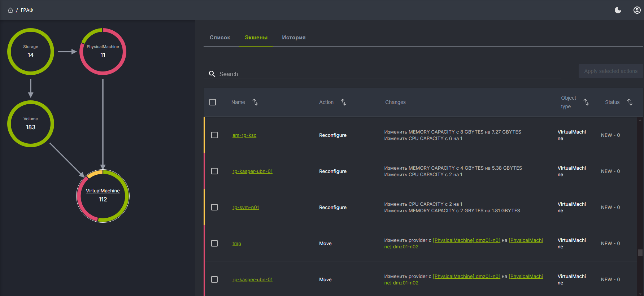Open rp-kasper-ubn-01 link in Move row
This screenshot has width=644, height=296.
253,279
